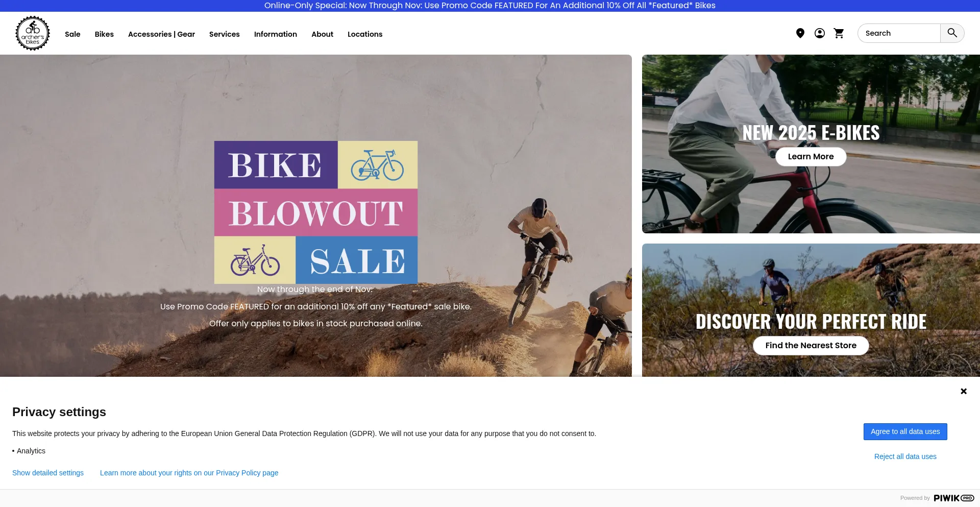Open the Information menu
The width and height of the screenshot is (980, 507).
point(276,34)
